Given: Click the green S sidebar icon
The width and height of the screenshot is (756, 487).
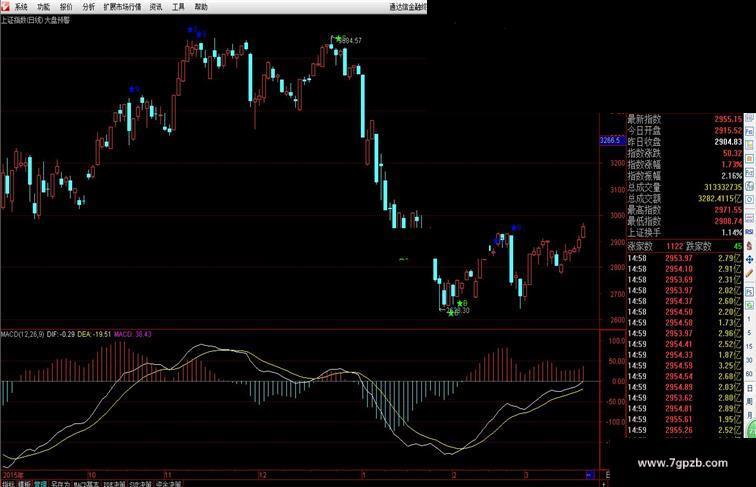Looking at the screenshot, I should click(750, 305).
